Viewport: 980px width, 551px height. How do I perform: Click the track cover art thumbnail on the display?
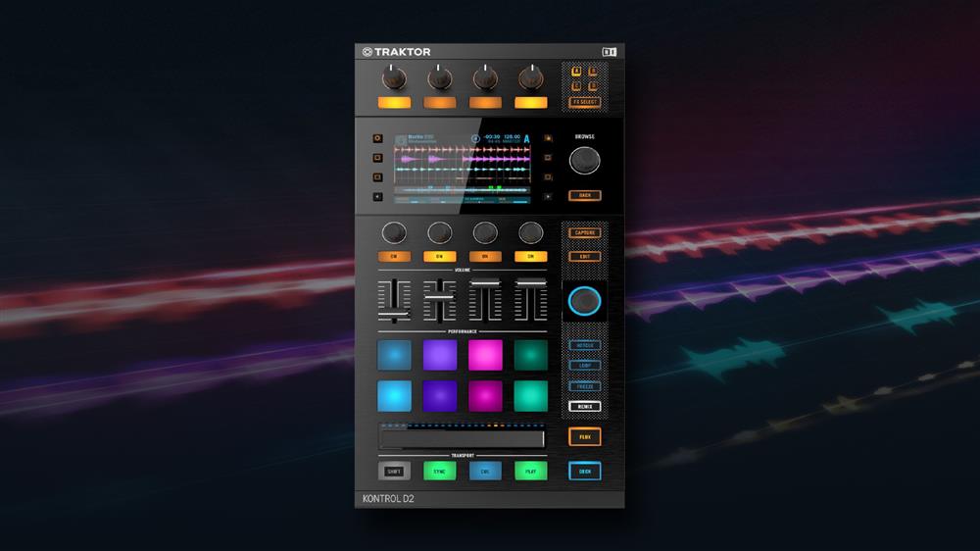pos(401,140)
